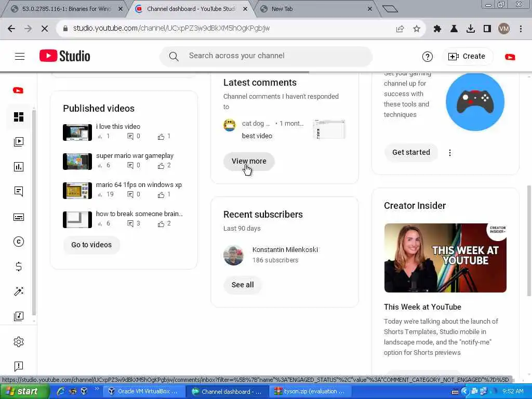Viewport: 532px width, 399px height.
Task: Click Konstantin Milenkoski subscriber name
Action: 285,250
